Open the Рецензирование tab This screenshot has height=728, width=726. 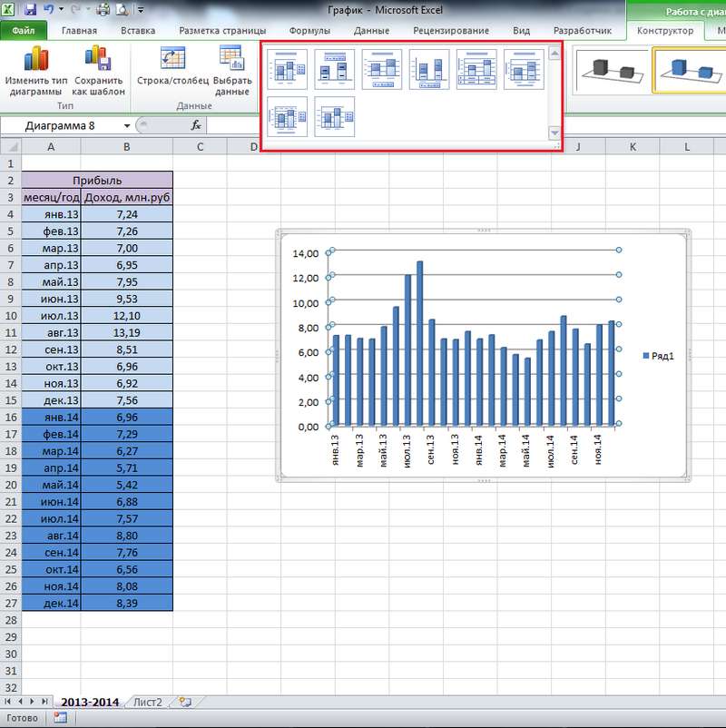[x=451, y=31]
